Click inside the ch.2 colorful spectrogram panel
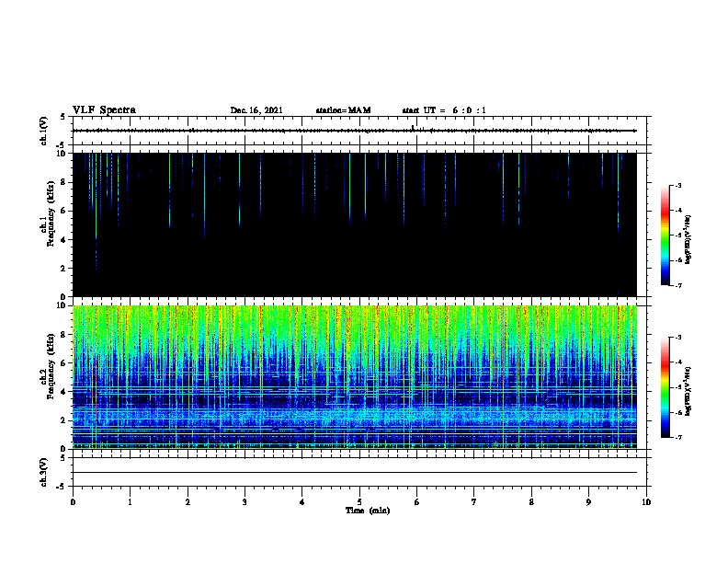 (354, 377)
